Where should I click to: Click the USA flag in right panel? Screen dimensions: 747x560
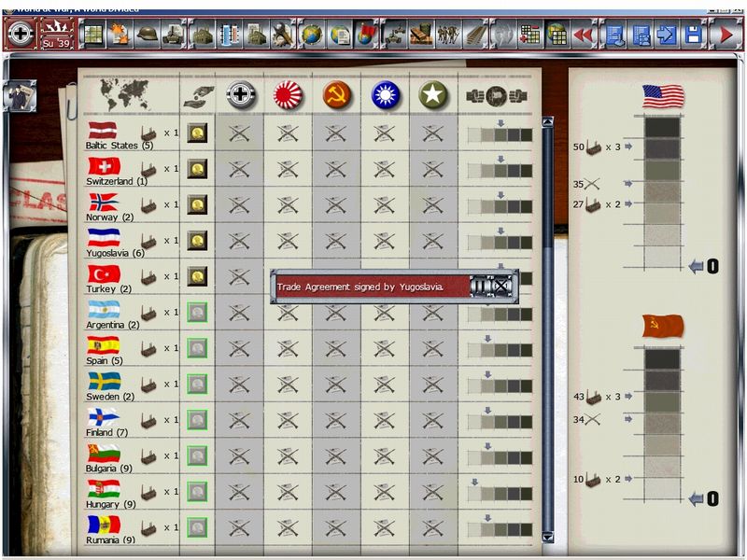coord(663,97)
